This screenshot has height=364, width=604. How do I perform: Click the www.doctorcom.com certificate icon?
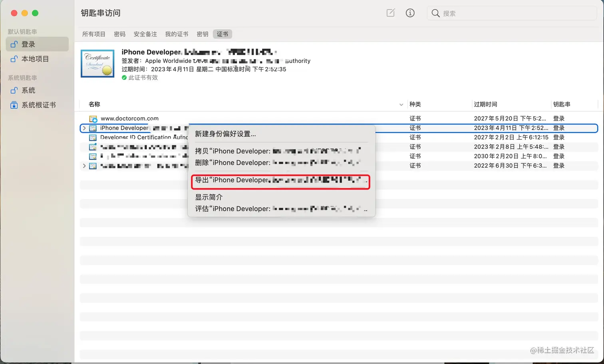[93, 119]
